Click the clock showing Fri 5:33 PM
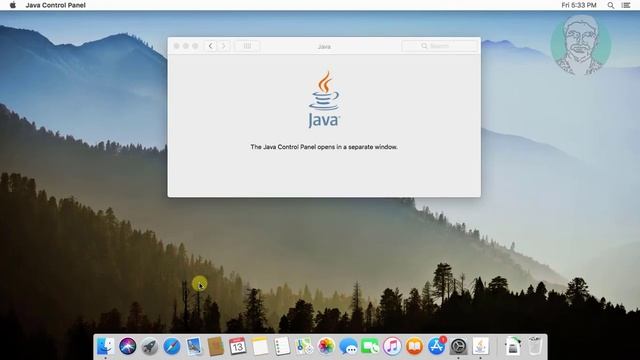640x360 pixels. (579, 5)
